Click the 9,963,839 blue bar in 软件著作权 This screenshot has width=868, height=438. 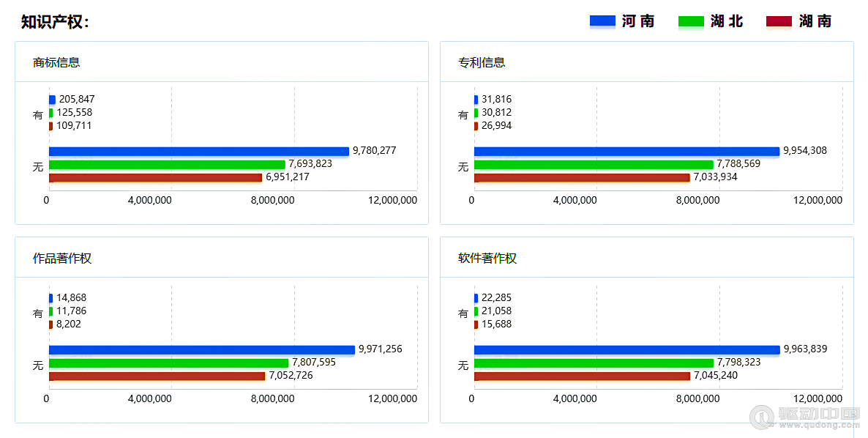click(626, 349)
